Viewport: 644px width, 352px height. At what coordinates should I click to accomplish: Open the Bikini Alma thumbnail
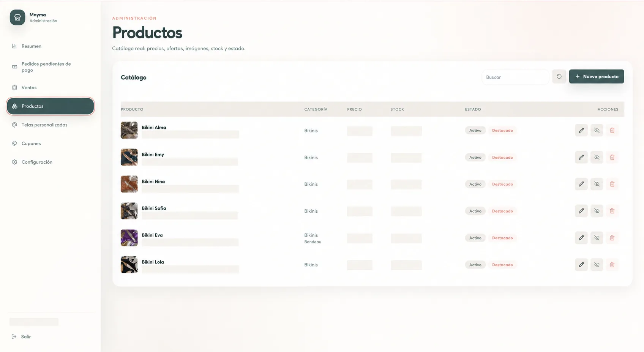tap(129, 130)
